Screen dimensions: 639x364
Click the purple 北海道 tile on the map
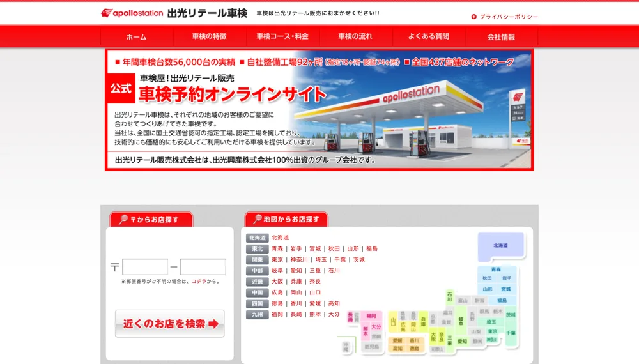[500, 246]
